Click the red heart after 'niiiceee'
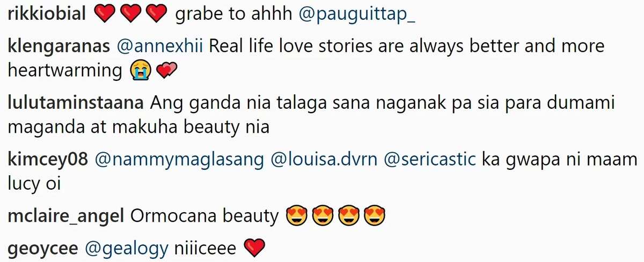Image resolution: width=644 pixels, height=262 pixels. coord(255,248)
